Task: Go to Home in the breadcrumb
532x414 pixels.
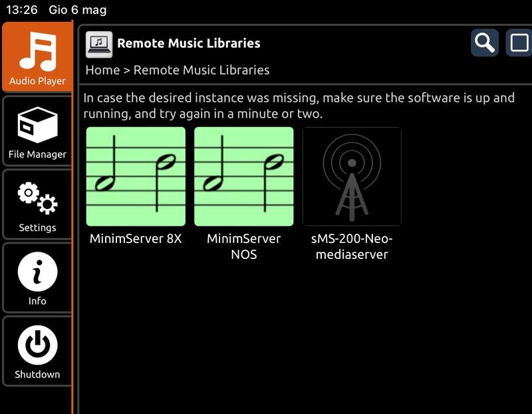Action: click(x=102, y=70)
